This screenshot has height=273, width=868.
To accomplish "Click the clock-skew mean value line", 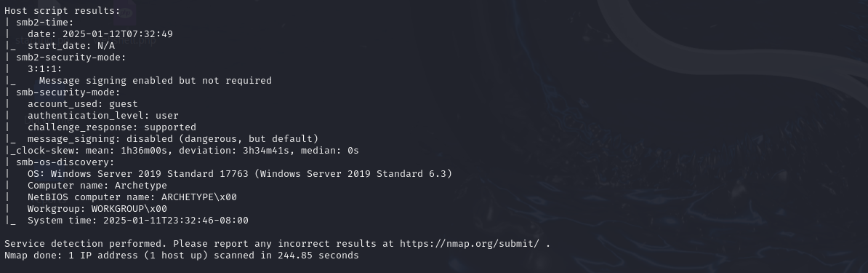I will [185, 151].
